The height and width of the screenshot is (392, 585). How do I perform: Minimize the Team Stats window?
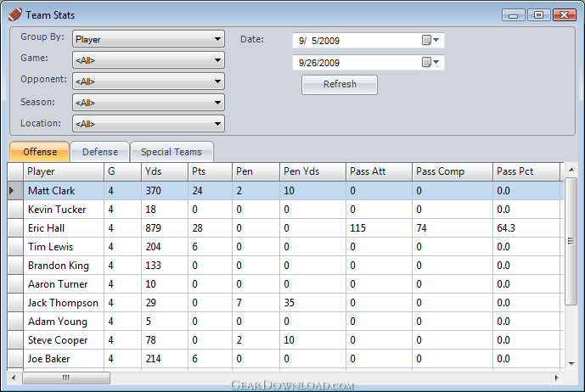coord(514,15)
